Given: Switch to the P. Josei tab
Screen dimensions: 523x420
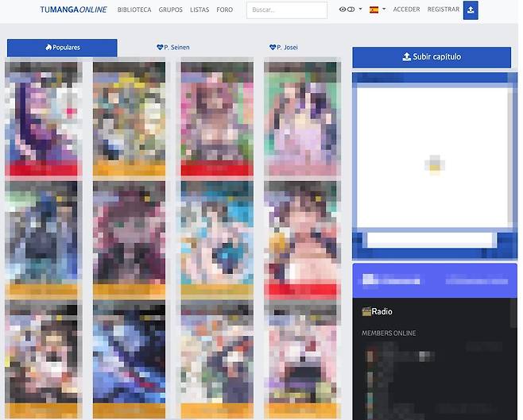Looking at the screenshot, I should [285, 48].
